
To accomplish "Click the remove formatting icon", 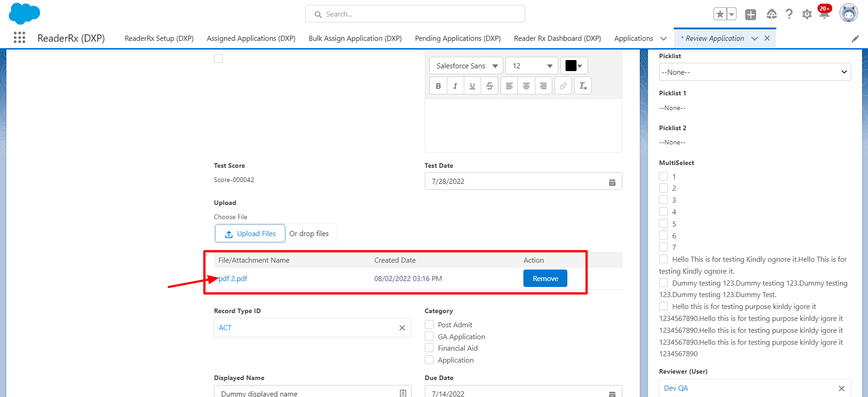I will coord(582,86).
